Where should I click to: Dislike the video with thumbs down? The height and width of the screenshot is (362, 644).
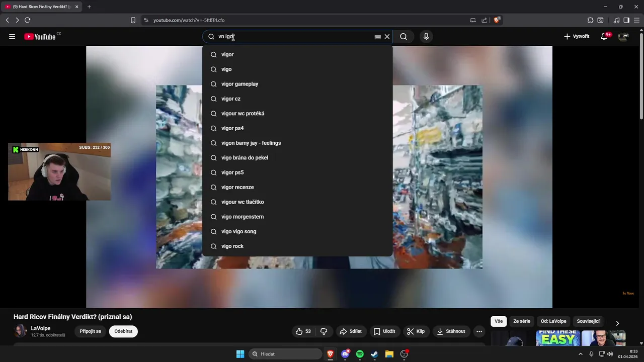[324, 331]
